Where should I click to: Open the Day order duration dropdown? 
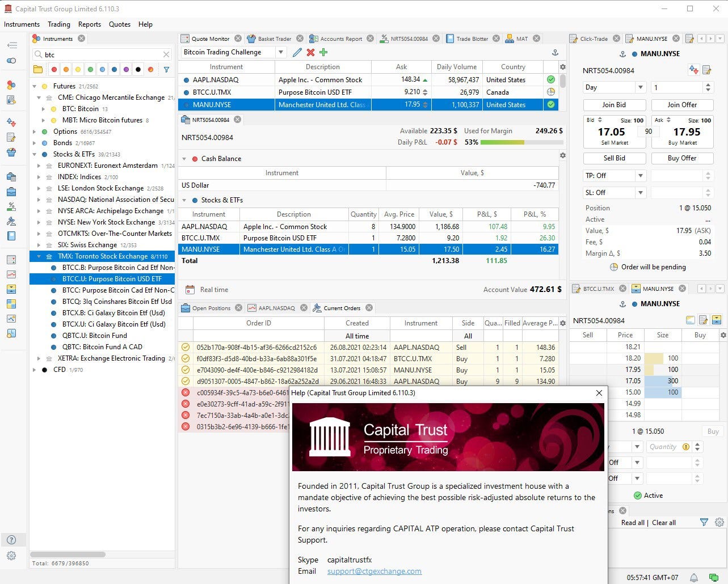point(640,87)
